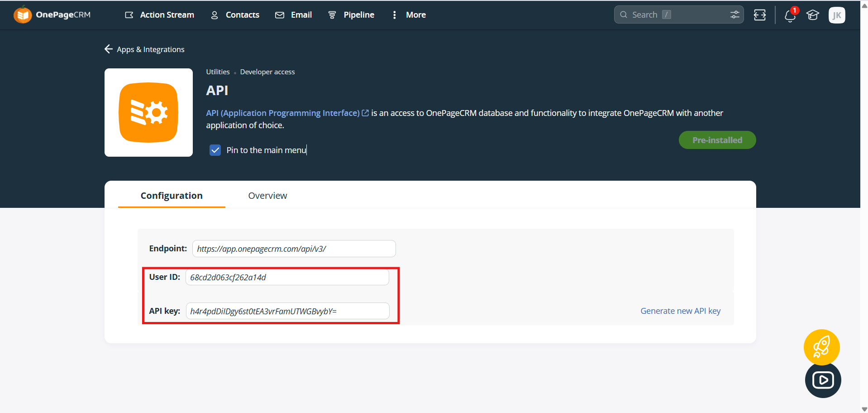868x413 pixels.
Task: Click the orange API app thumbnail
Action: [x=148, y=112]
